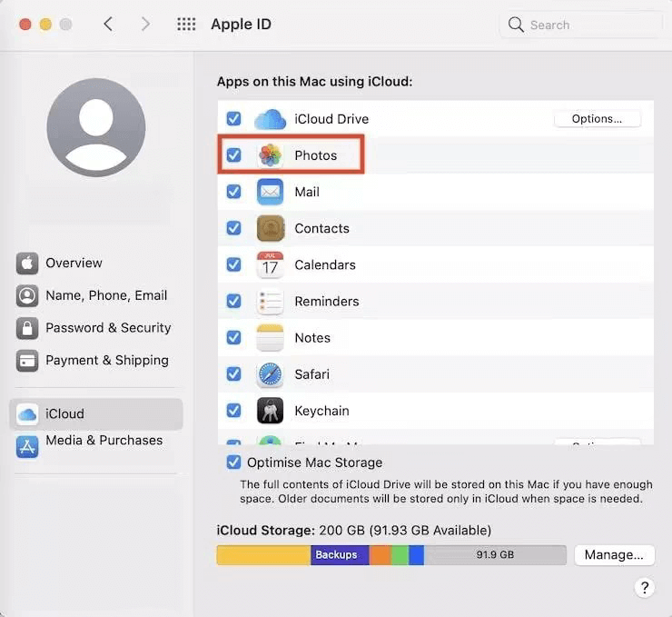Open Options for iCloud Drive
Viewport: 672px width, 617px height.
597,119
